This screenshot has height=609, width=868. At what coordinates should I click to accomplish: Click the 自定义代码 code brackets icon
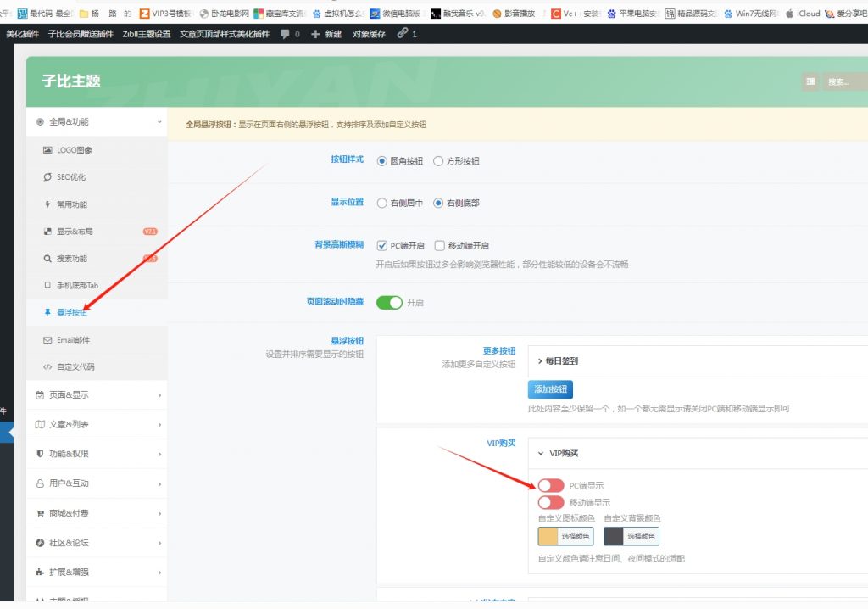(47, 367)
